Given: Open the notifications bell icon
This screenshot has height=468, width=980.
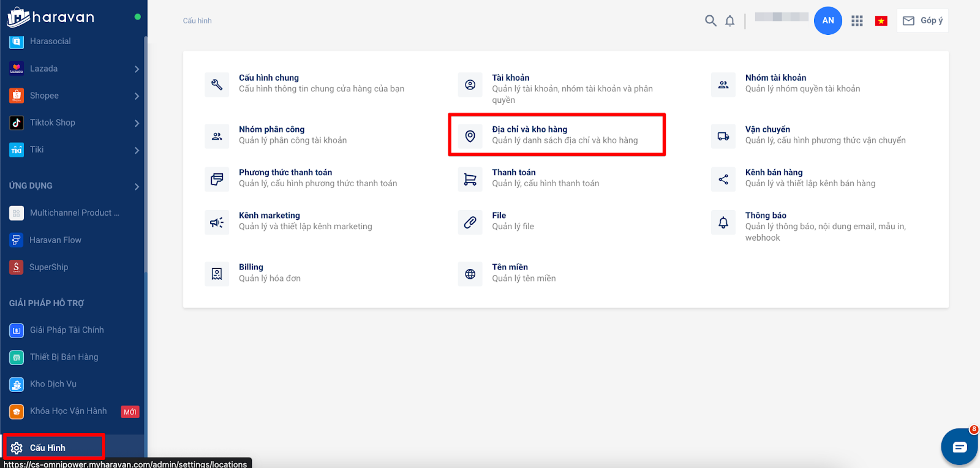Looking at the screenshot, I should tap(729, 21).
